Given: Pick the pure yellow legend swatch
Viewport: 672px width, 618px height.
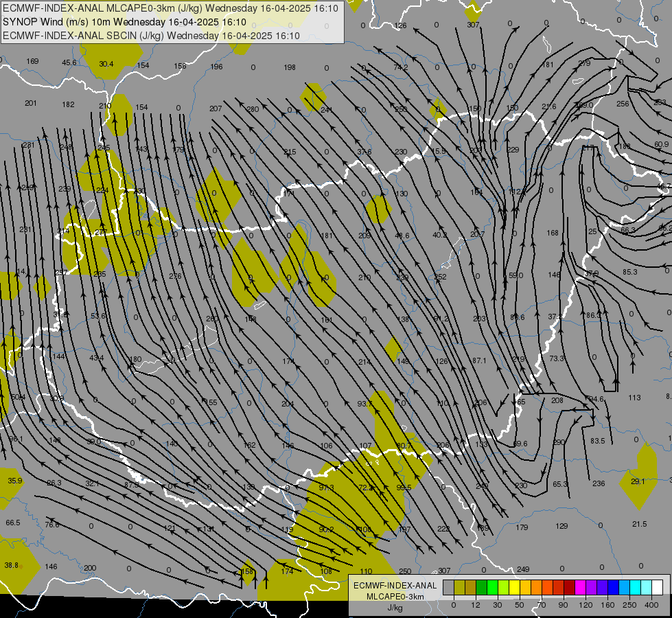Looking at the screenshot, I should pyautogui.click(x=515, y=587).
